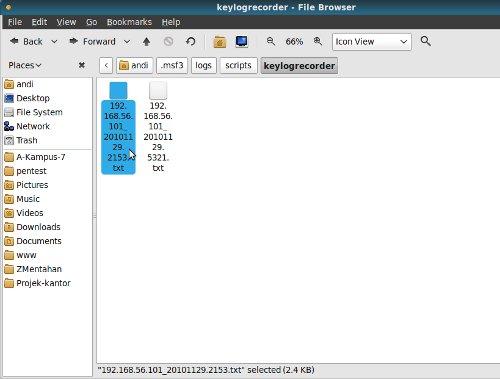Viewport: 500px width, 379px height.
Task: Open the Go menu
Action: 92,22
